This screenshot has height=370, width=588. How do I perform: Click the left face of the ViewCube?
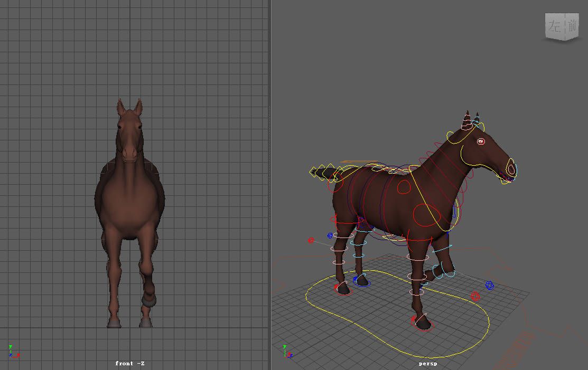click(554, 27)
